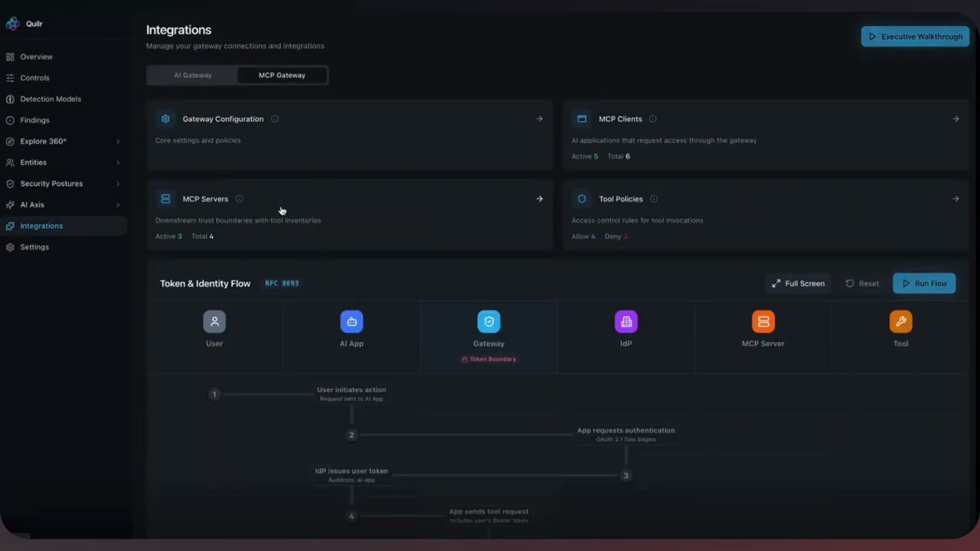Open the Overview page icon
980x551 pixels.
[10, 57]
